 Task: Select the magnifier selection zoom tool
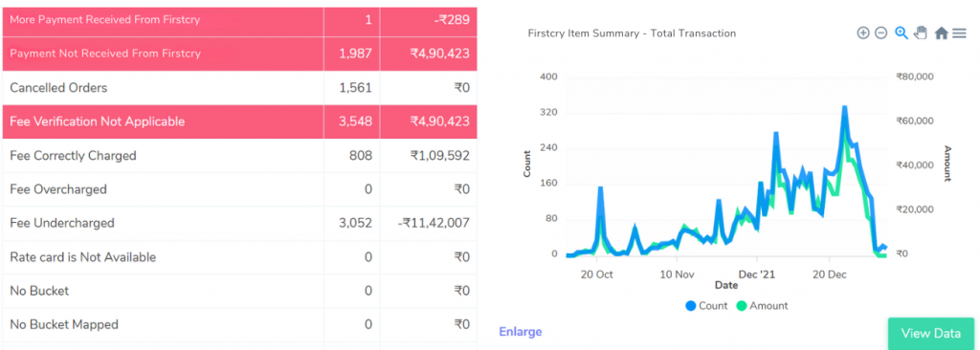pyautogui.click(x=901, y=33)
